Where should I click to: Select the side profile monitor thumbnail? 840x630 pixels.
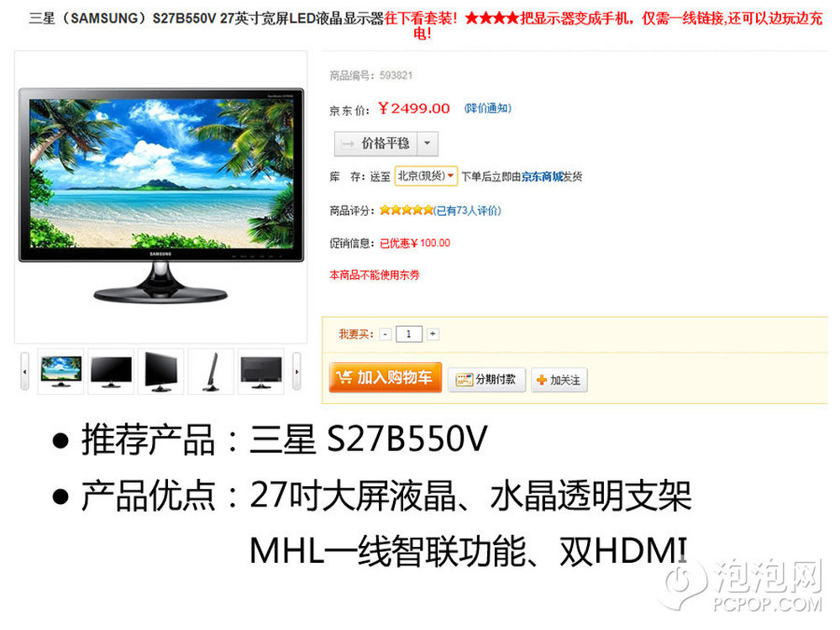[x=211, y=371]
